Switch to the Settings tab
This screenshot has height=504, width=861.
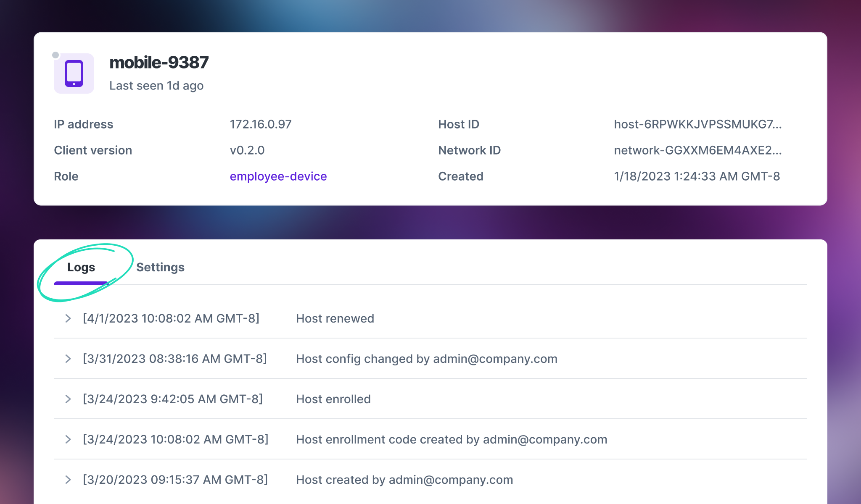tap(160, 267)
